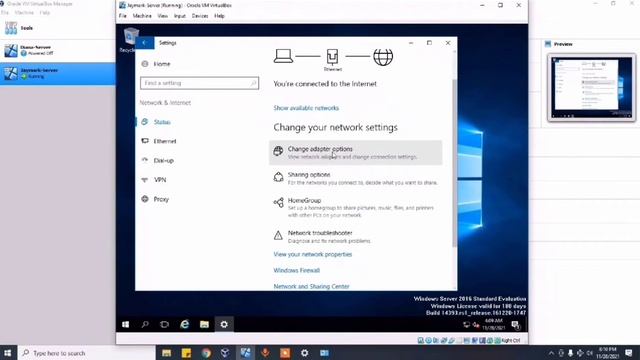The image size is (640, 360).
Task: Show hidden icons in host system tray
Action: 551,353
